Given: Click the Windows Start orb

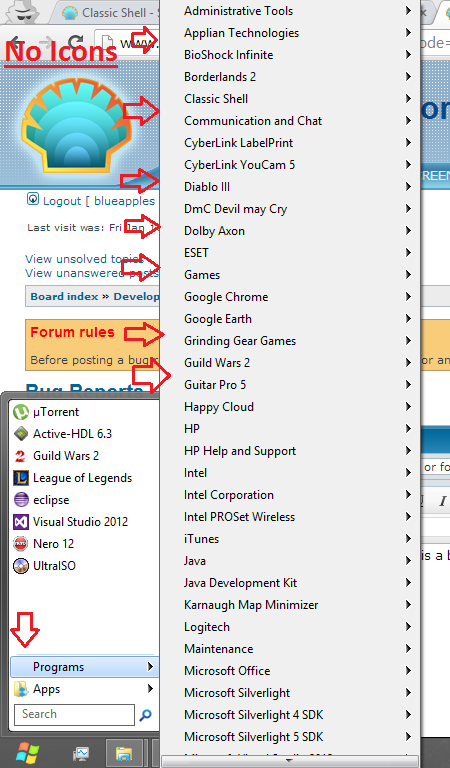Looking at the screenshot, I should tap(27, 753).
